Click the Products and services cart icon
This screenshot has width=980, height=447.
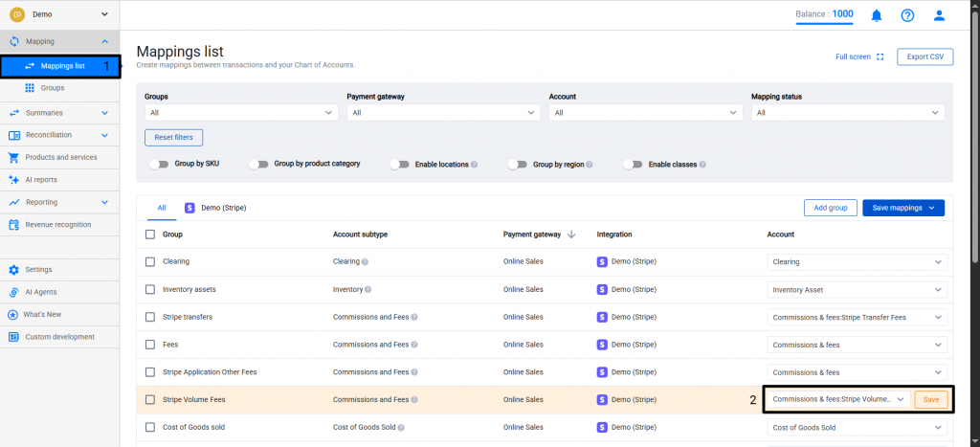click(13, 157)
